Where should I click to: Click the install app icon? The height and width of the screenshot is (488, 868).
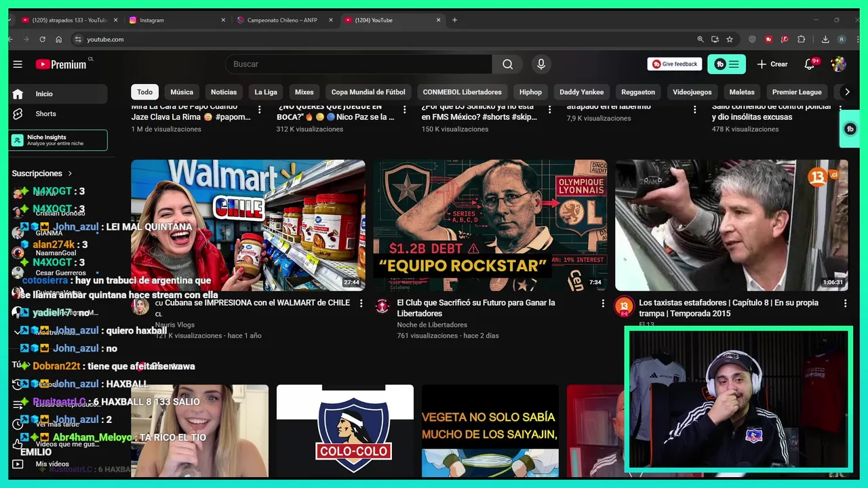[x=715, y=39]
